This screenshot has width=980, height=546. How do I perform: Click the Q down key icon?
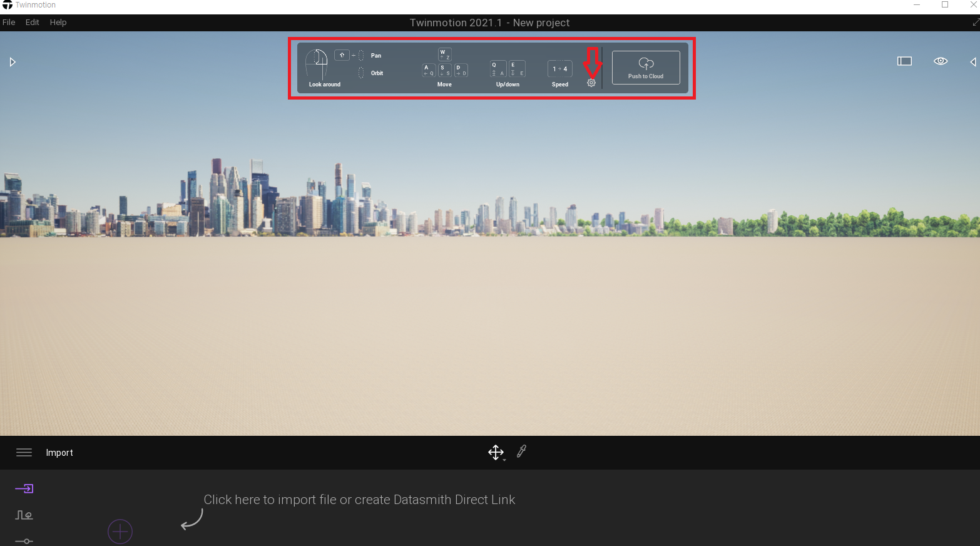498,69
